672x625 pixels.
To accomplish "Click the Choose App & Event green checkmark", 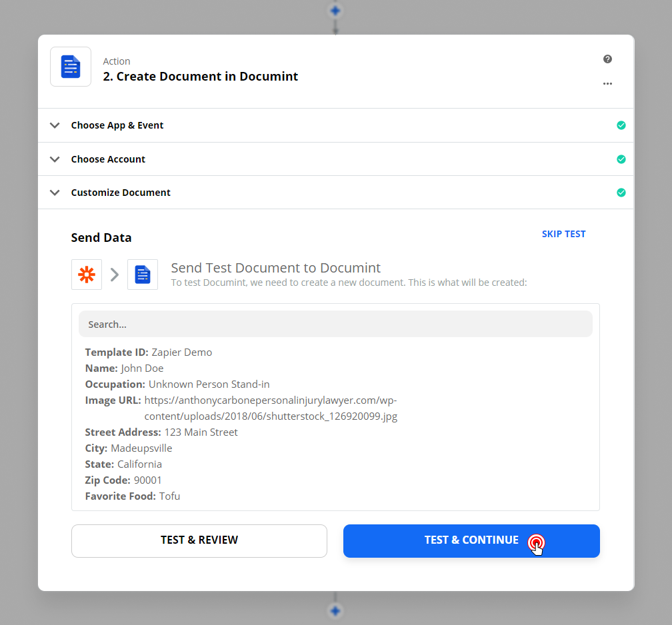I will click(621, 125).
